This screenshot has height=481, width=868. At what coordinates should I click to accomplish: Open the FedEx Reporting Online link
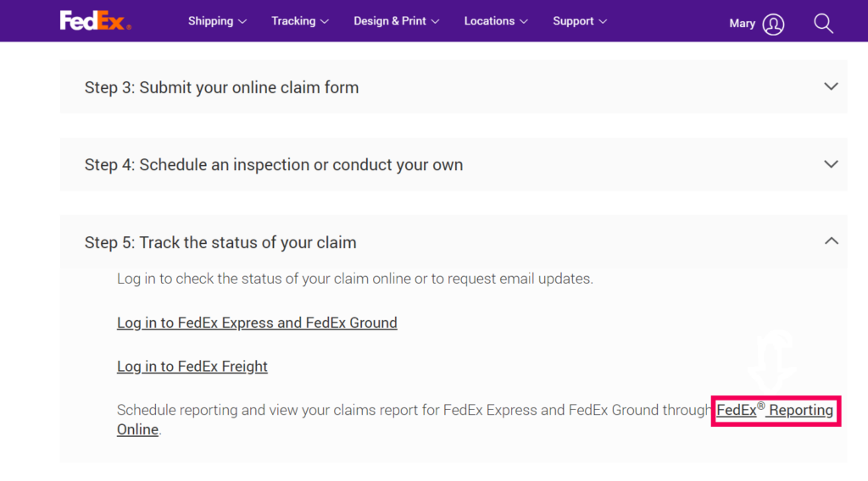[x=775, y=410]
